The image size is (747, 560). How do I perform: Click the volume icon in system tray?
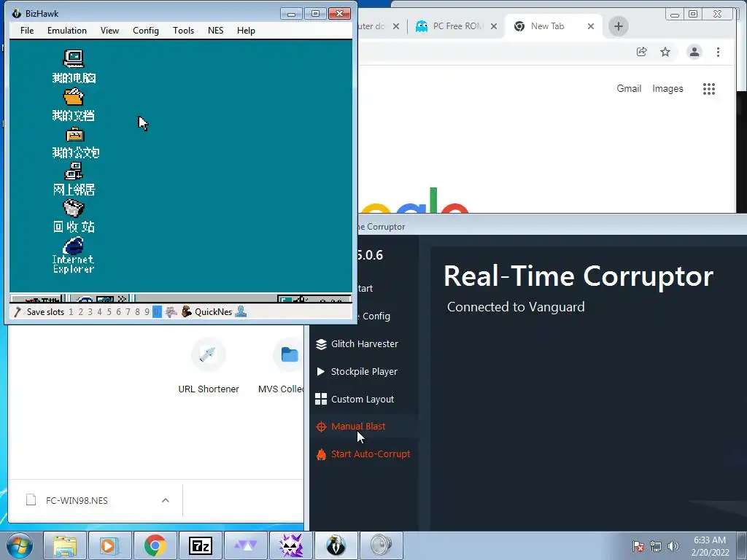point(673,546)
